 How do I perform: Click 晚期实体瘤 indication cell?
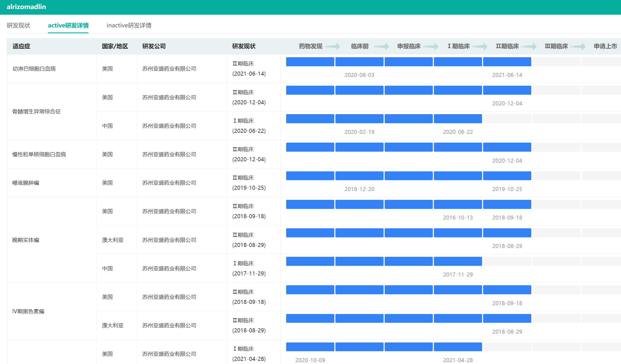[26, 240]
